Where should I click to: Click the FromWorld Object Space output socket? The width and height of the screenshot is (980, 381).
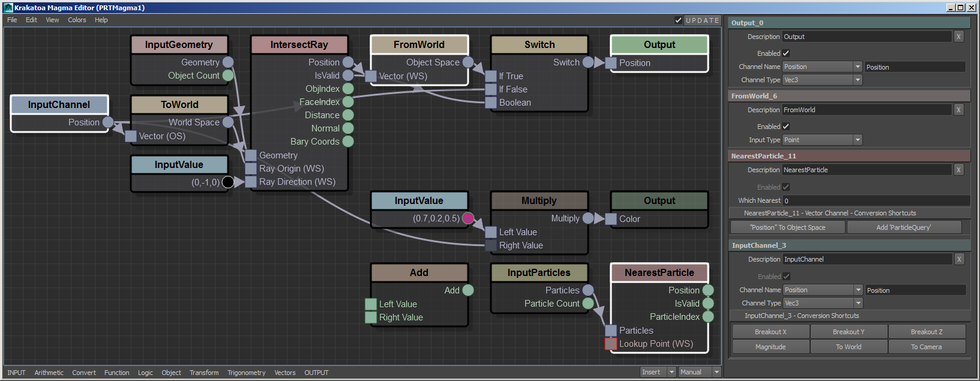(468, 62)
